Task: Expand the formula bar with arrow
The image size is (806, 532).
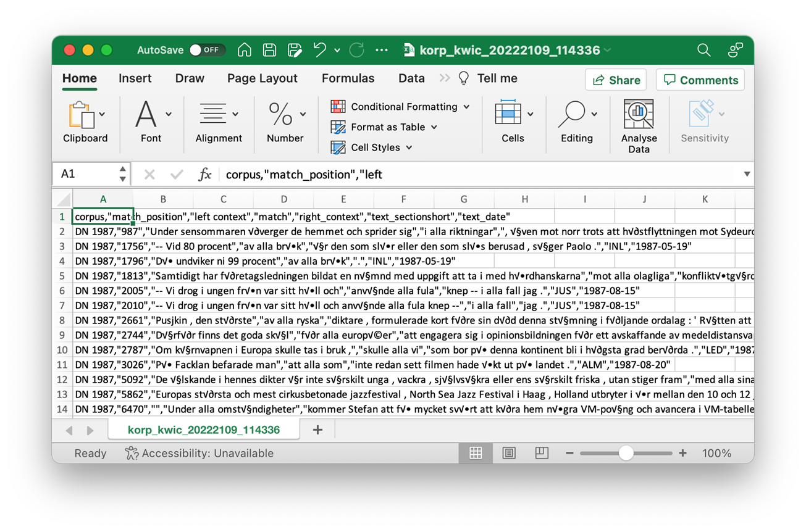Action: click(x=747, y=175)
